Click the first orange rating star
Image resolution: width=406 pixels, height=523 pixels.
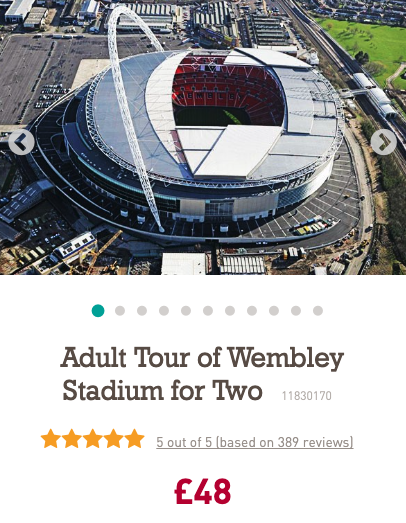pos(51,439)
